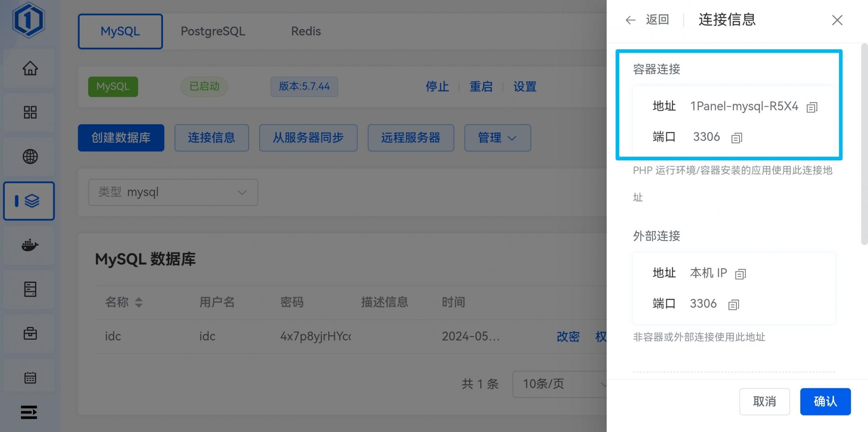Switch to the PostgreSQL tab

pyautogui.click(x=213, y=31)
